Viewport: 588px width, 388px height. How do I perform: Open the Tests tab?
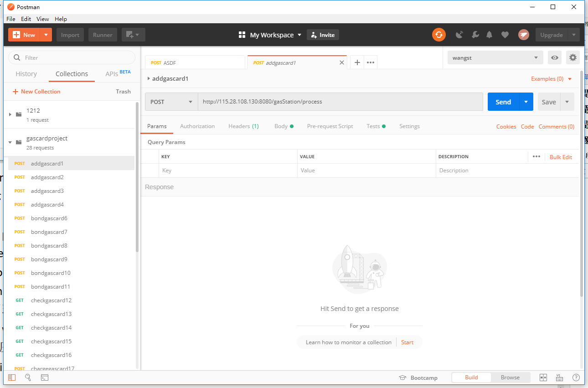click(376, 126)
